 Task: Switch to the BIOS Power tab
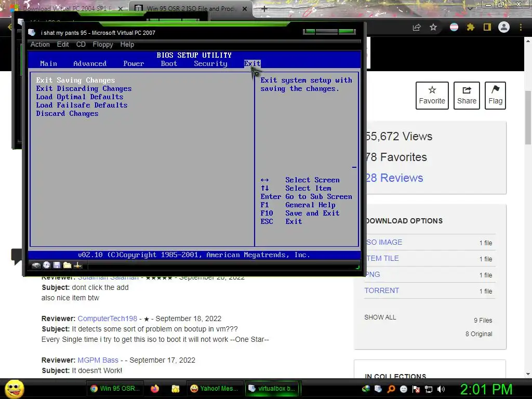[x=134, y=63]
